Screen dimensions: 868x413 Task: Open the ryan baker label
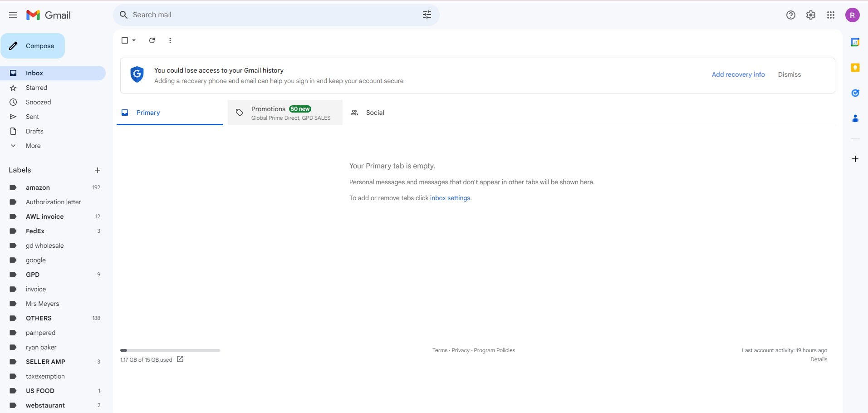pyautogui.click(x=53, y=347)
